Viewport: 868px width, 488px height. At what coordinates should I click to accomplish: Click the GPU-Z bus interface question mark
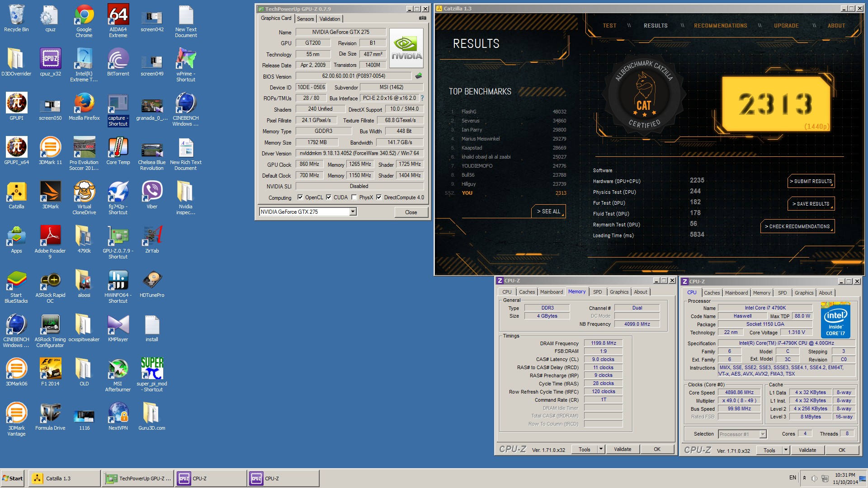tap(422, 98)
